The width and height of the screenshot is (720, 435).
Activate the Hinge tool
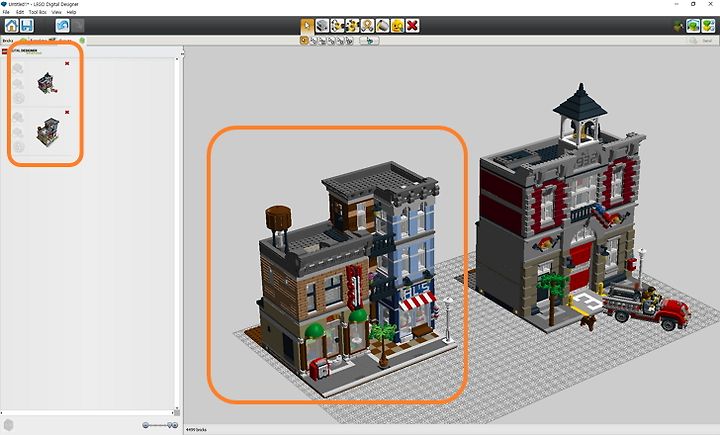(x=338, y=26)
